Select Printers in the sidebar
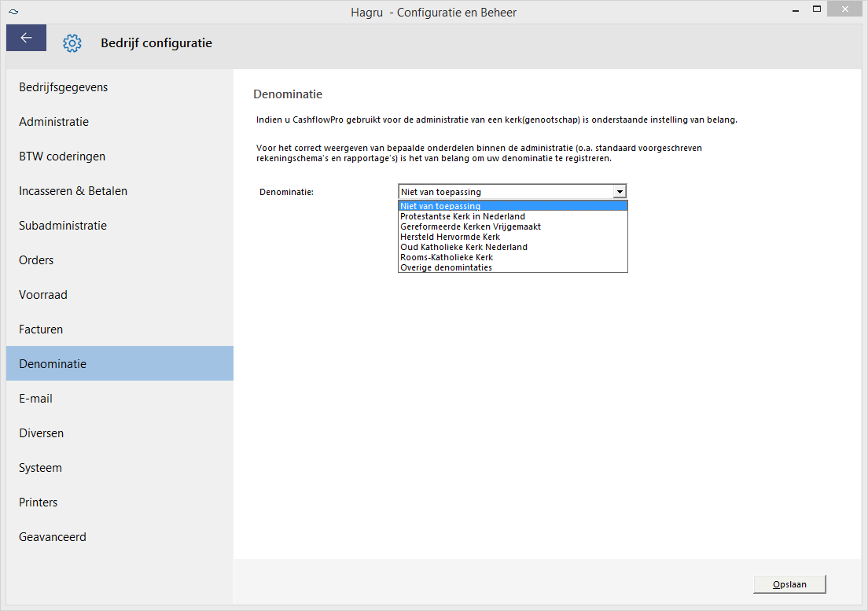 tap(120, 502)
